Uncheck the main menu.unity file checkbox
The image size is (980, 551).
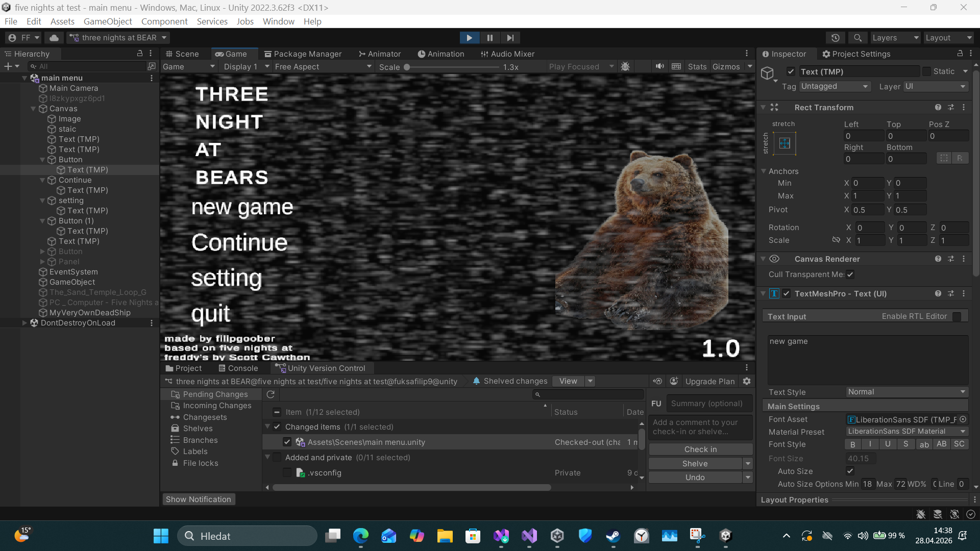point(287,442)
